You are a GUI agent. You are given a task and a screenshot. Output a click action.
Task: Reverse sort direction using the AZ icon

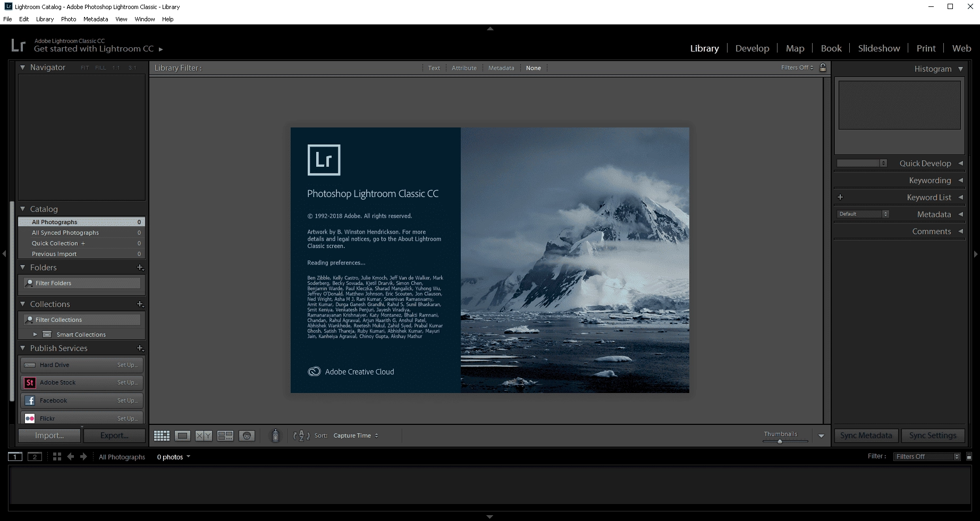(x=301, y=435)
